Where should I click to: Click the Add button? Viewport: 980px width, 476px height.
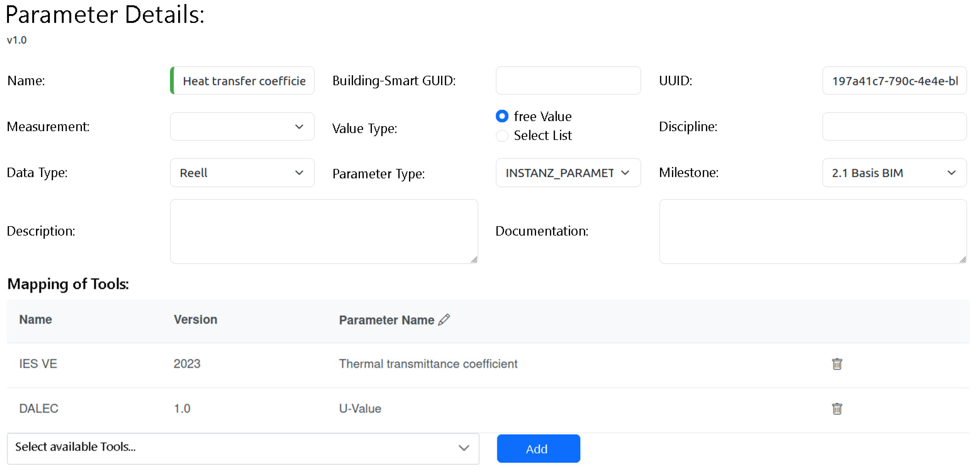(538, 448)
